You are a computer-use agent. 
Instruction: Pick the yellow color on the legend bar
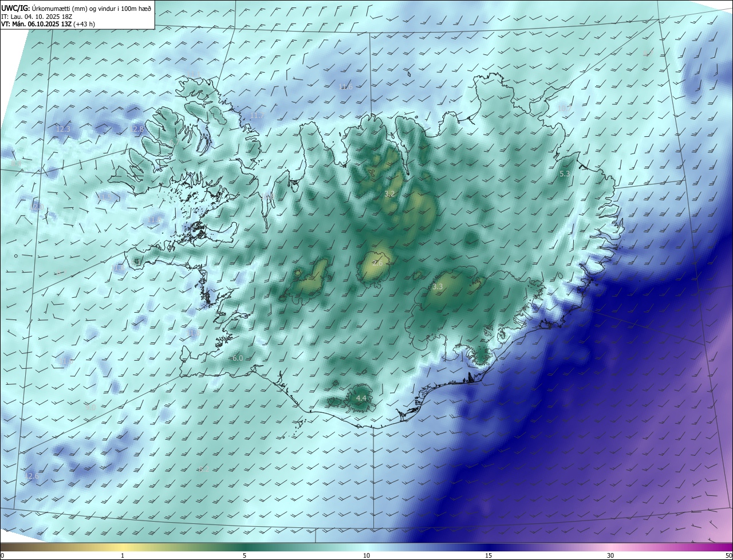(x=123, y=547)
